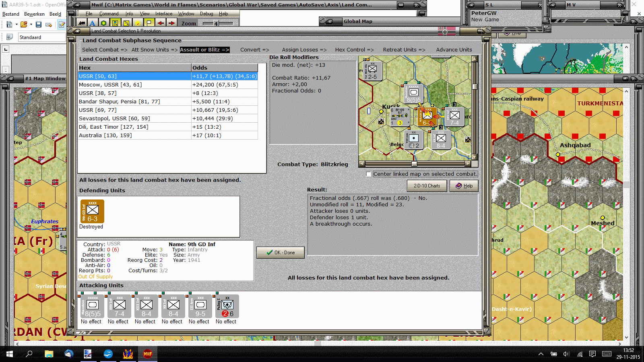Image resolution: width=644 pixels, height=362 pixels.
Task: Click the mini map horizontal scrollbar thumb
Action: [x=414, y=164]
